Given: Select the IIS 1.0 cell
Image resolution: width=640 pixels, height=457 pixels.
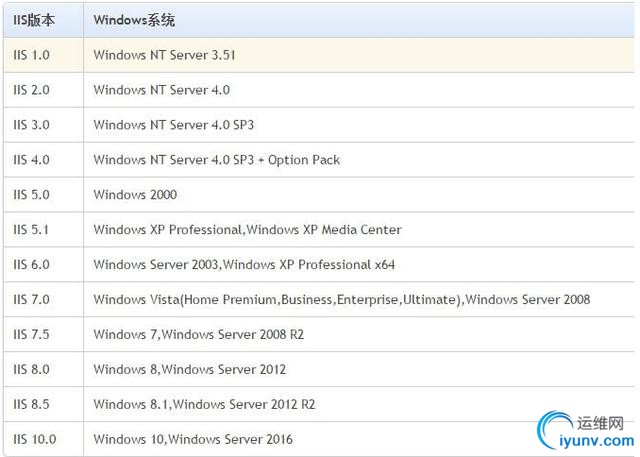Looking at the screenshot, I should point(31,55).
